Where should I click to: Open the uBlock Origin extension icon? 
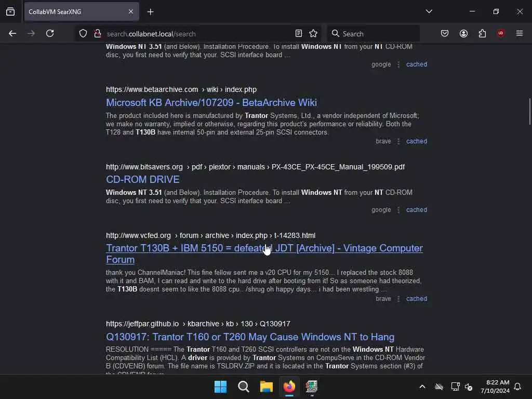coord(500,33)
